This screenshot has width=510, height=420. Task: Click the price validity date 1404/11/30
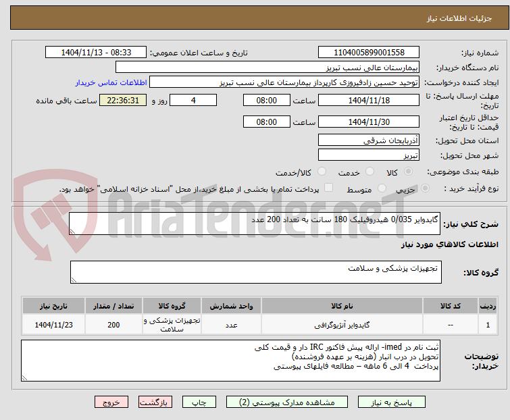(369, 122)
